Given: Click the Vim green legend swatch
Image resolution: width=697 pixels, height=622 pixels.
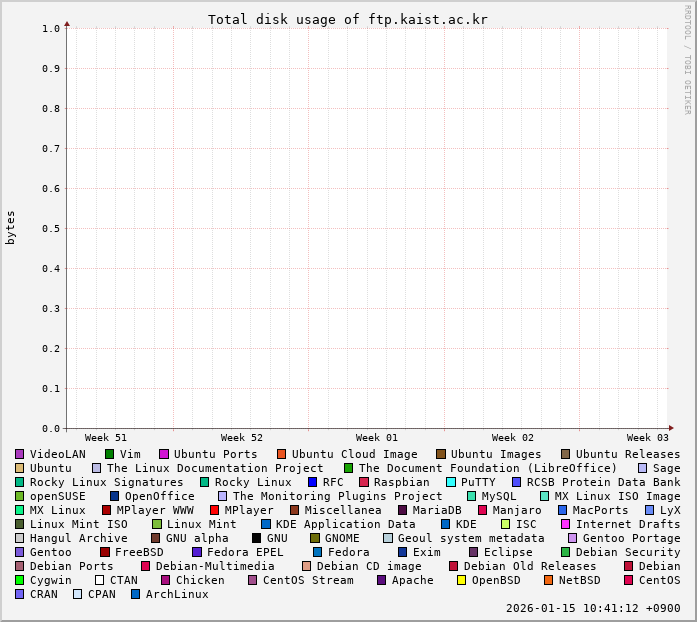Looking at the screenshot, I should (x=109, y=454).
